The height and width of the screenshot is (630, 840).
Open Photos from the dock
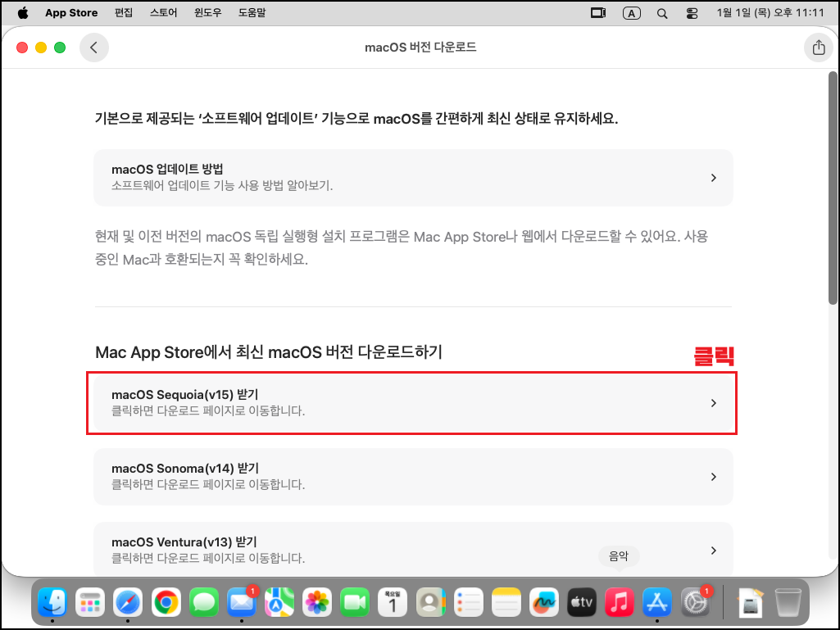point(317,602)
